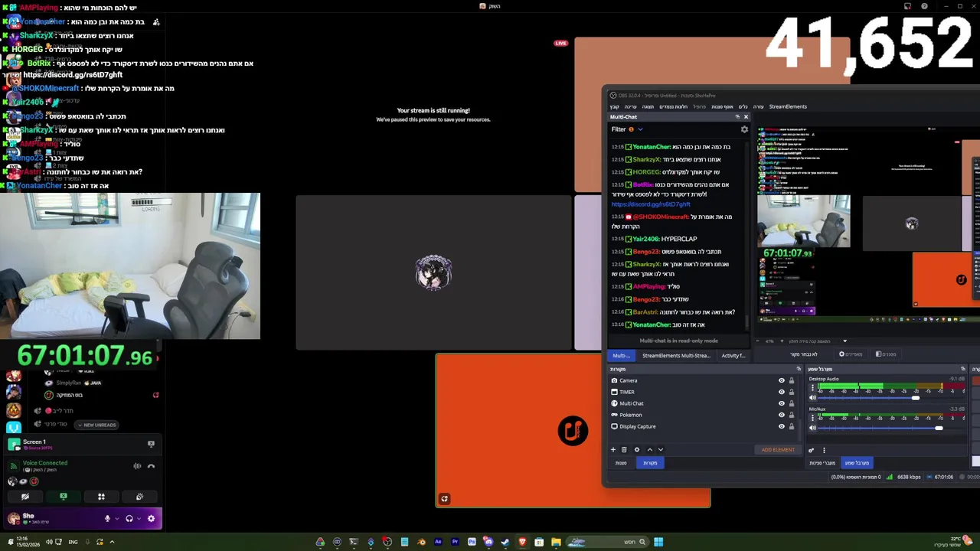
Task: Deafen with Discord headphones icon
Action: tap(129, 519)
